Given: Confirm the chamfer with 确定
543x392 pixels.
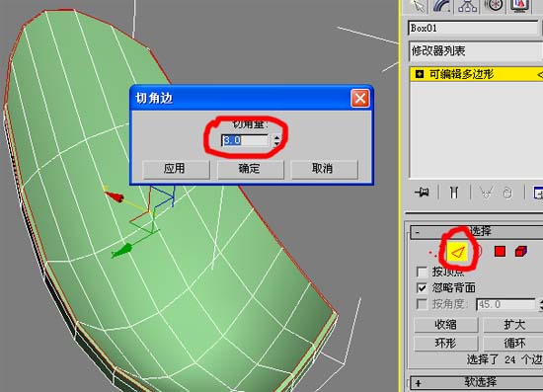Looking at the screenshot, I should coord(251,169).
